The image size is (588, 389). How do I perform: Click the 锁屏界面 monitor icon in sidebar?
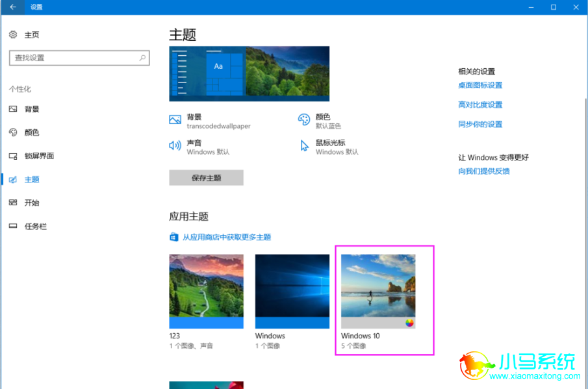tap(13, 156)
